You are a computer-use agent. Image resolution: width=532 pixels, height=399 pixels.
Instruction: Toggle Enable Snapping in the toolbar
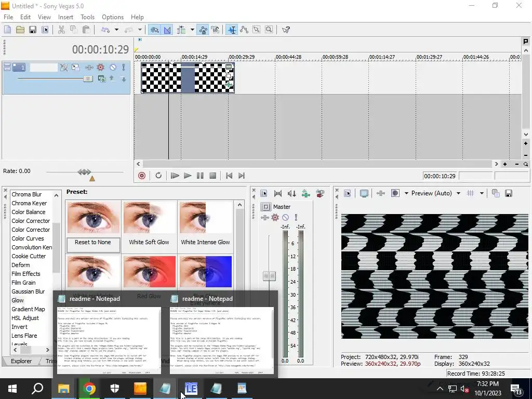pos(154,30)
